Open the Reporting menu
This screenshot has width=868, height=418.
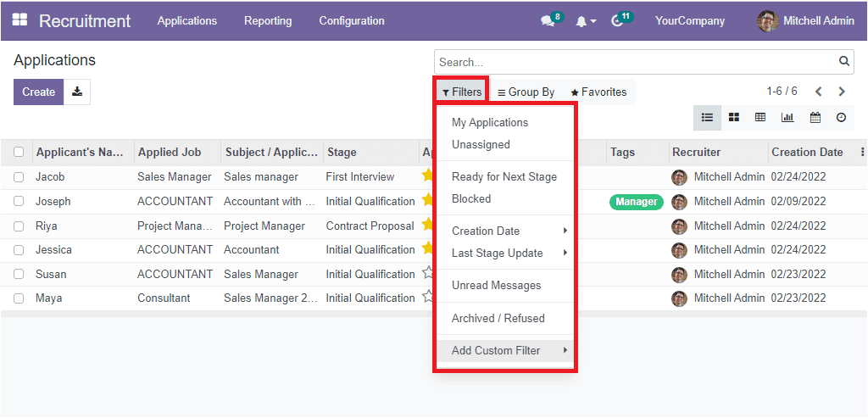268,20
